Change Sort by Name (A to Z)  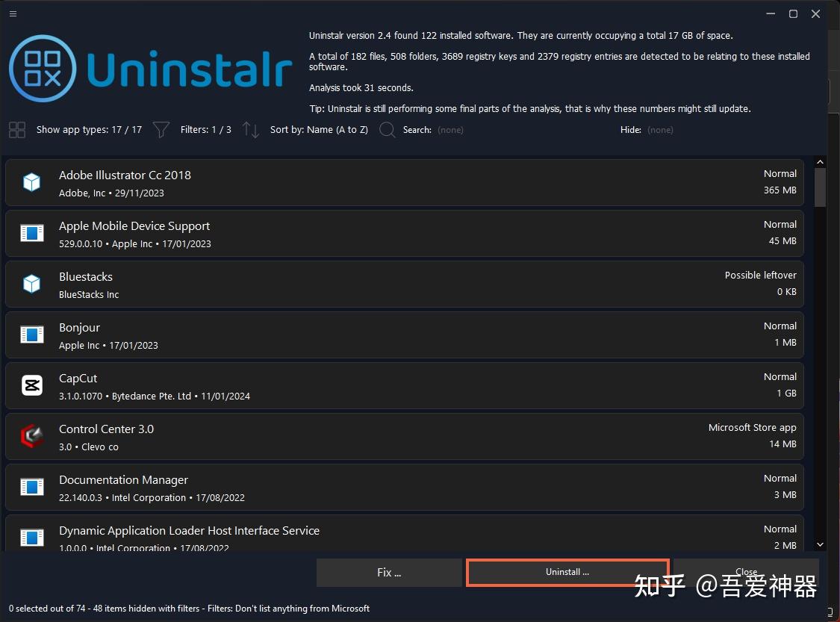319,130
